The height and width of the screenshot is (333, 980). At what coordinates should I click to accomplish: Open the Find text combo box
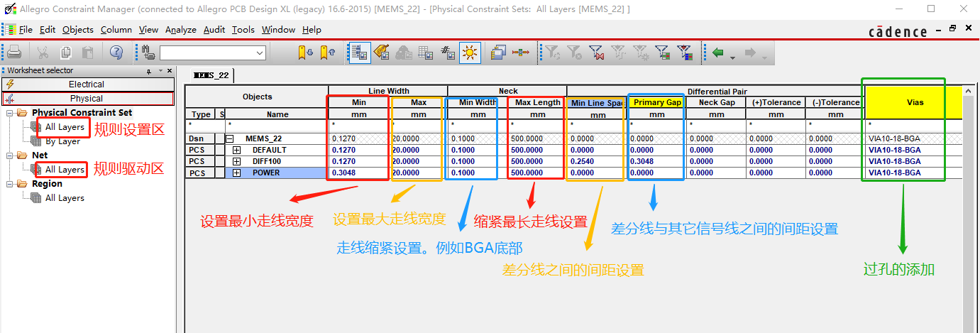click(212, 53)
